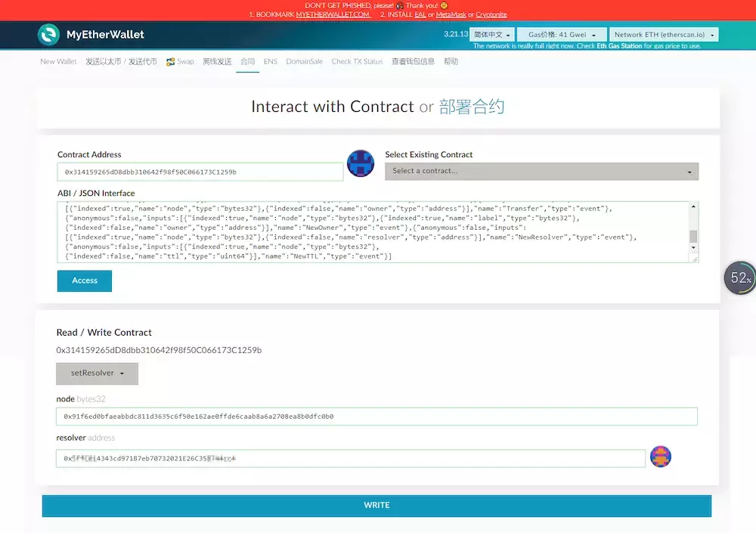Click the 52% circular badge
The image size is (756, 533).
739,278
